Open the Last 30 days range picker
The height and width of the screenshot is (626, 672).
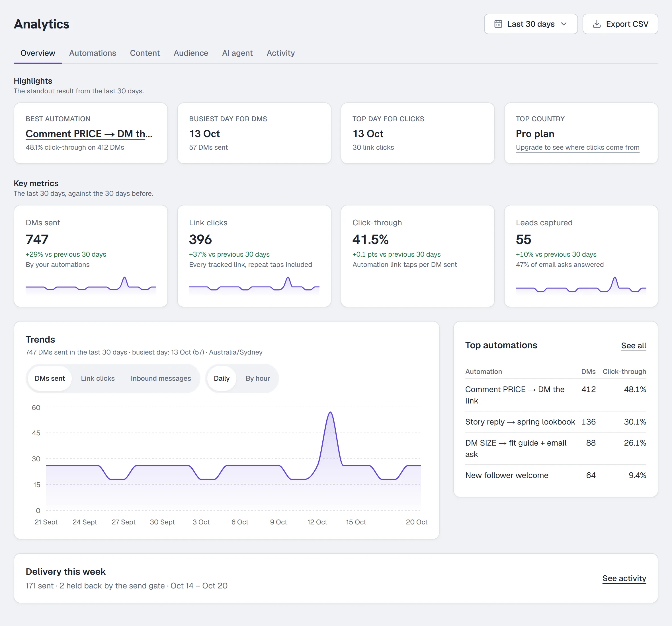[x=531, y=24]
